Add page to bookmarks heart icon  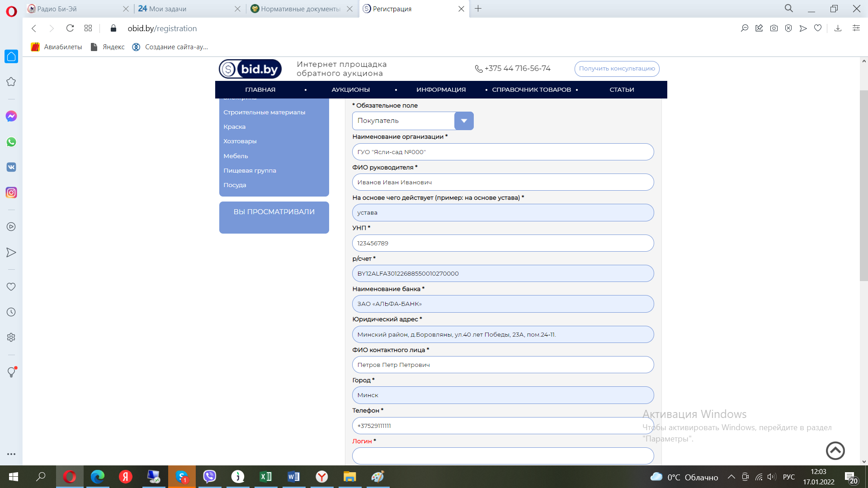point(818,28)
